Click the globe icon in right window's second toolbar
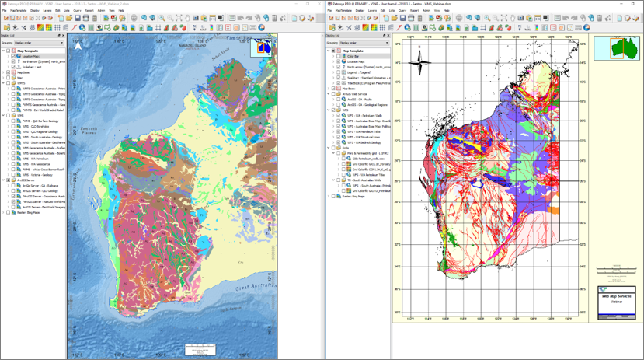644x360 pixels. (407, 28)
